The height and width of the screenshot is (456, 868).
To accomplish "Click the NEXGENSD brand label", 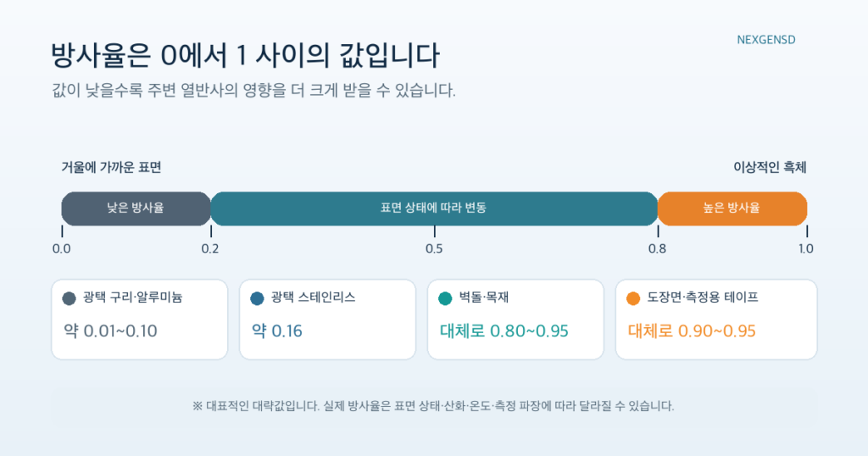I will point(766,40).
